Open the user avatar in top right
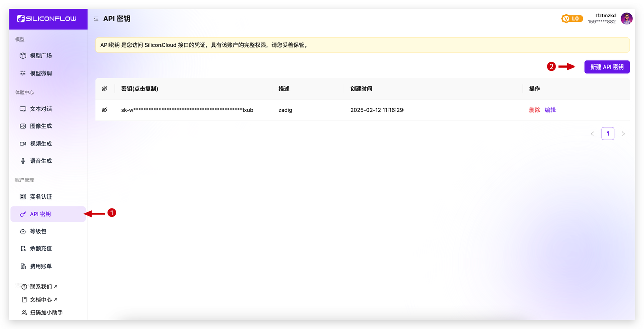 (626, 19)
